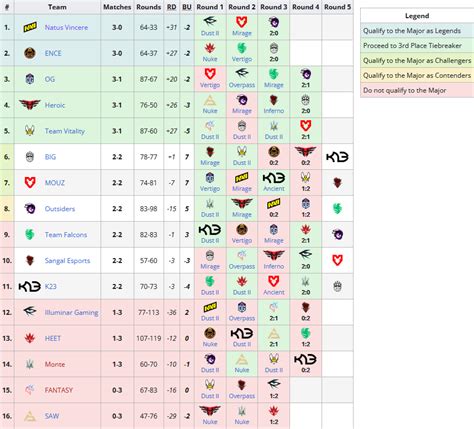Open the Team Vitality team link
Viewport: 474px width, 429px height.
[65, 131]
